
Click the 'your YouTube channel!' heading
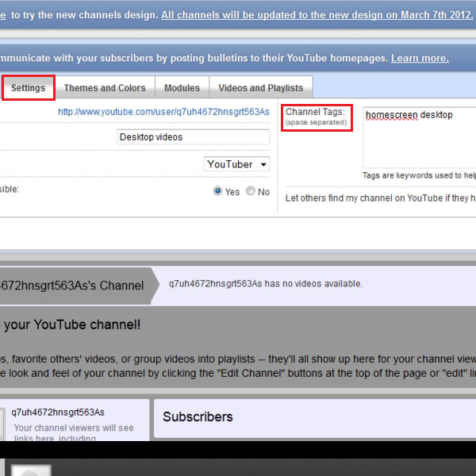click(x=72, y=324)
